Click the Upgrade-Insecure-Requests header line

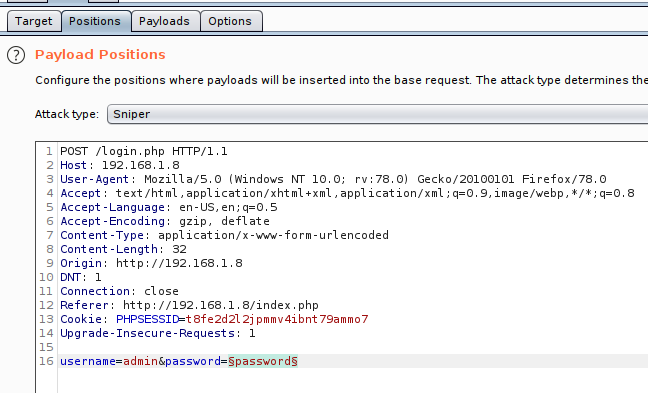(158, 333)
